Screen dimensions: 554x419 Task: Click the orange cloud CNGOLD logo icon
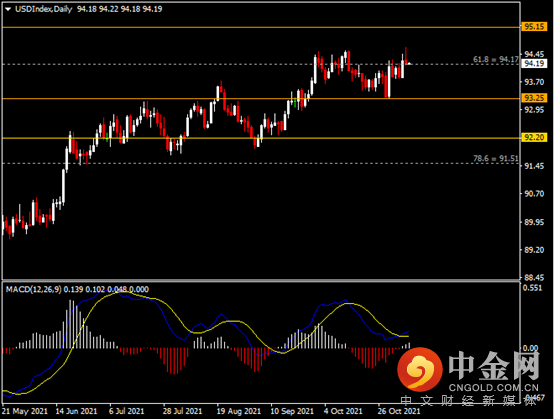tap(420, 370)
